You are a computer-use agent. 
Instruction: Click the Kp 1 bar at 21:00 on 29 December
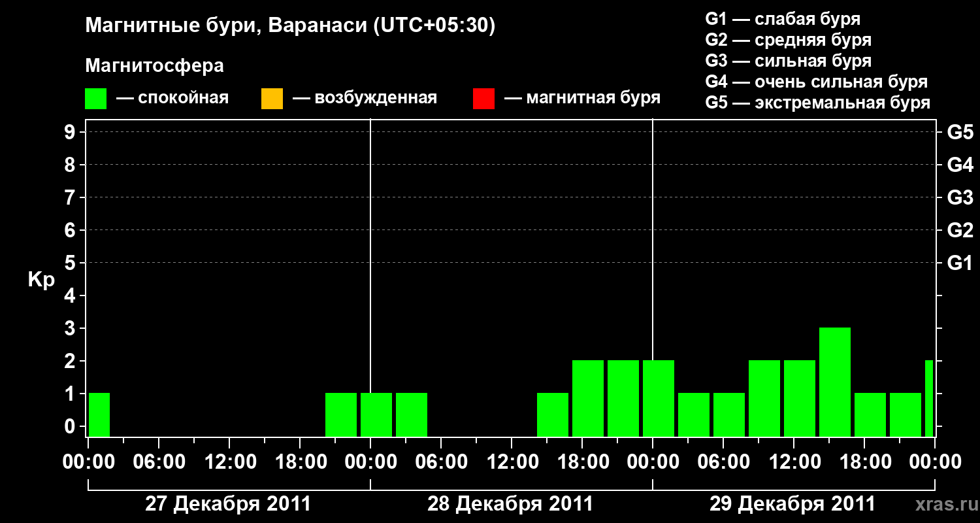[x=906, y=414]
